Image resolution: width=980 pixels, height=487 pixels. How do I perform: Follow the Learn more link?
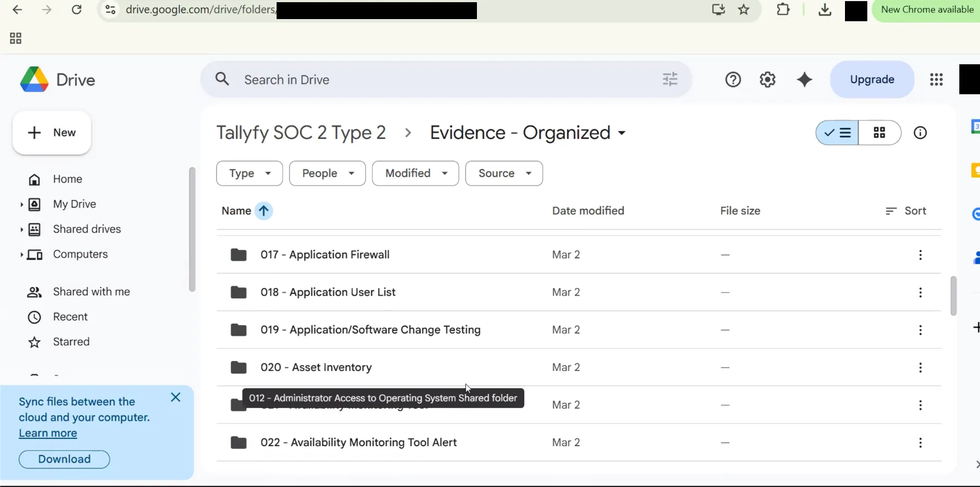coord(48,433)
